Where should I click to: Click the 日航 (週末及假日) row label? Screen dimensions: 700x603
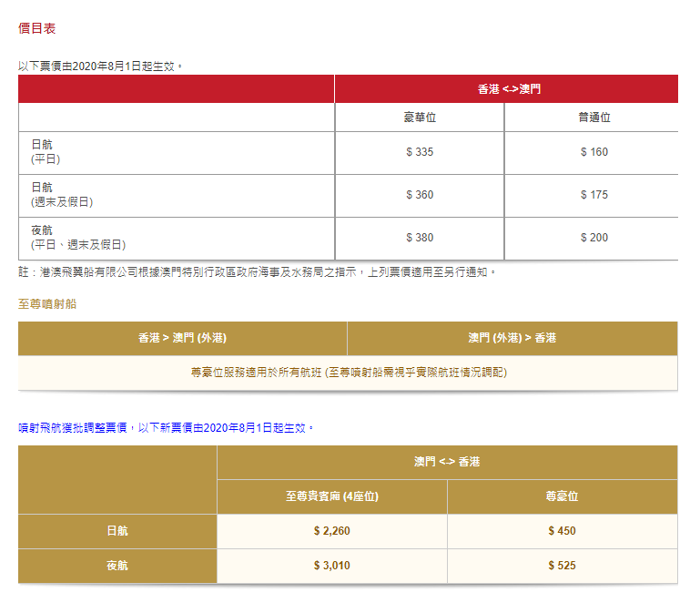61,195
